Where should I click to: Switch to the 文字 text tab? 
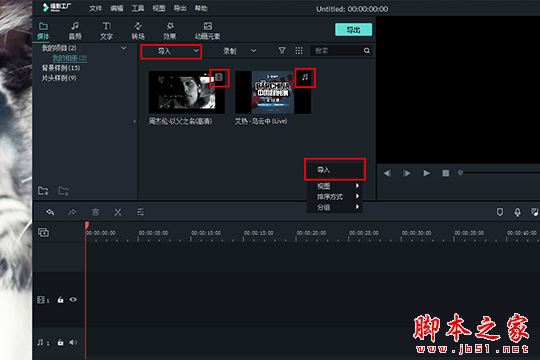coord(106,31)
